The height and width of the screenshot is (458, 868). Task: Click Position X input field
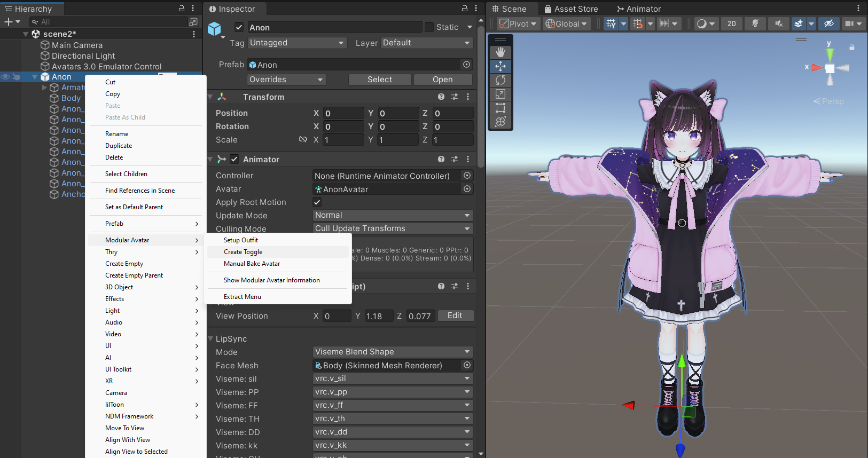[x=343, y=113]
